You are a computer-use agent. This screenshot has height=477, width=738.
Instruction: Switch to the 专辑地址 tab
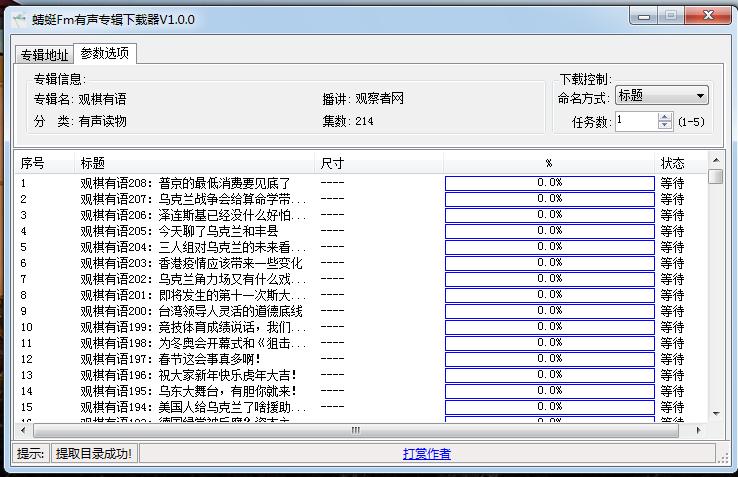click(x=44, y=55)
